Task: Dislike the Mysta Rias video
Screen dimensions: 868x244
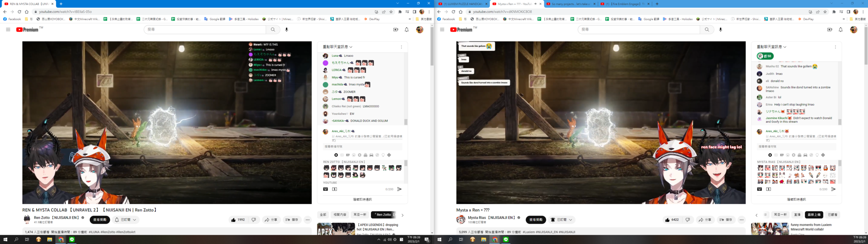Action: (x=687, y=220)
